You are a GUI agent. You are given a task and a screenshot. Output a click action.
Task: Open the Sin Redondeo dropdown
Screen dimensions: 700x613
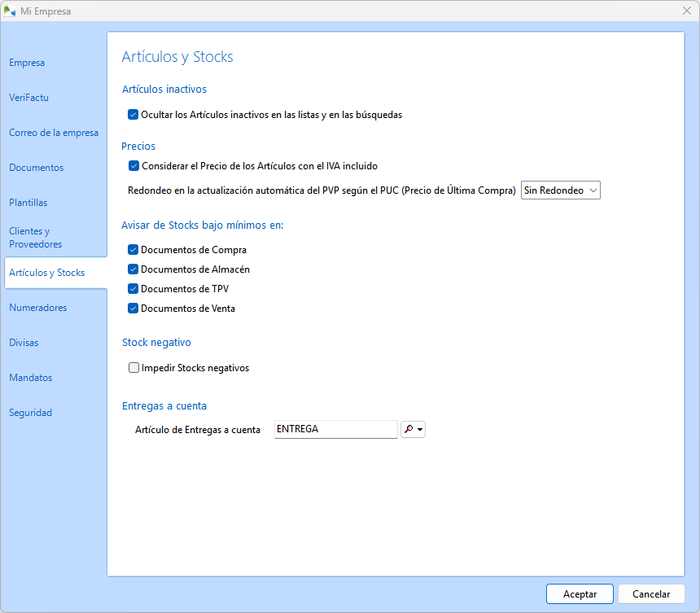[x=560, y=190]
